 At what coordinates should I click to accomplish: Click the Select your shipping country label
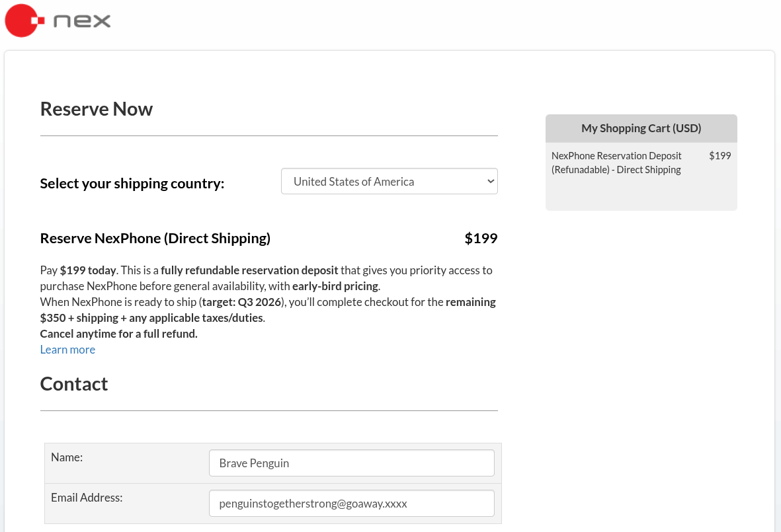pyautogui.click(x=132, y=183)
